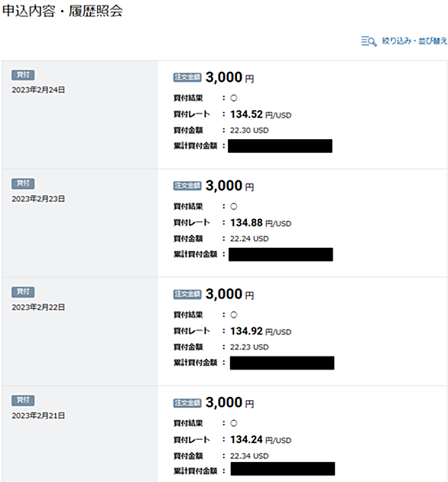Select the 2023年2月24日 date entry
The image size is (448, 482).
coord(38,90)
